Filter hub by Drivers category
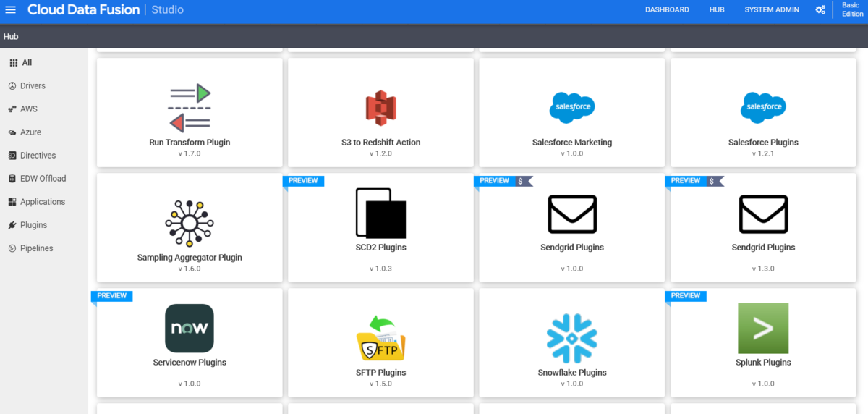 [x=33, y=86]
